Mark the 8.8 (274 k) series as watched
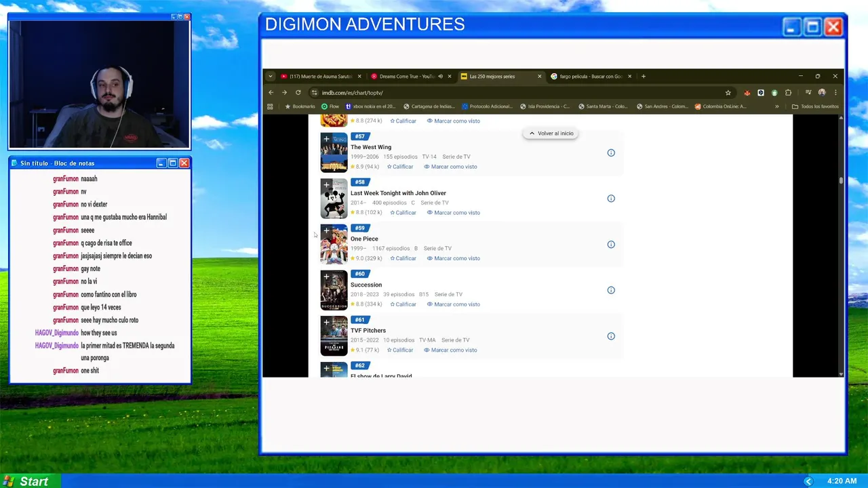 click(x=453, y=121)
